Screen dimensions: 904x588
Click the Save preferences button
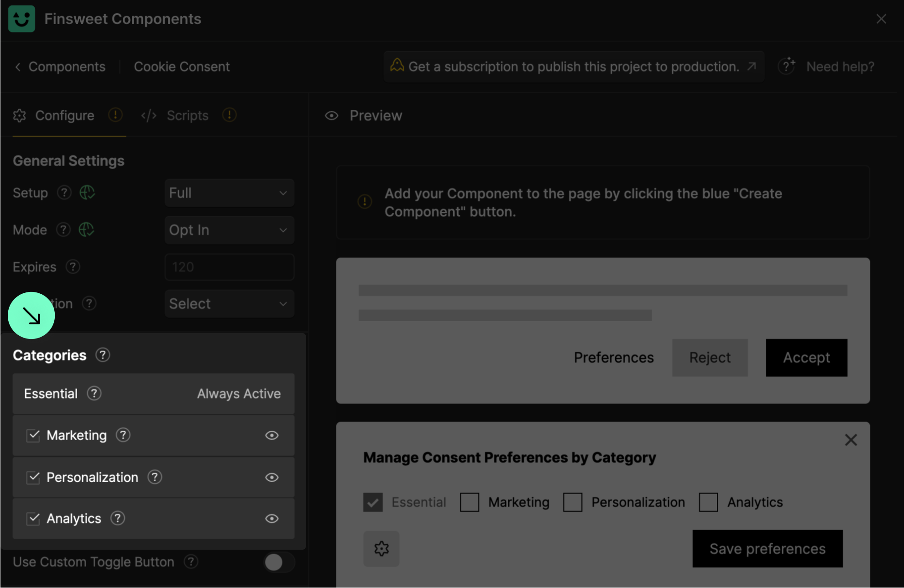pyautogui.click(x=768, y=549)
